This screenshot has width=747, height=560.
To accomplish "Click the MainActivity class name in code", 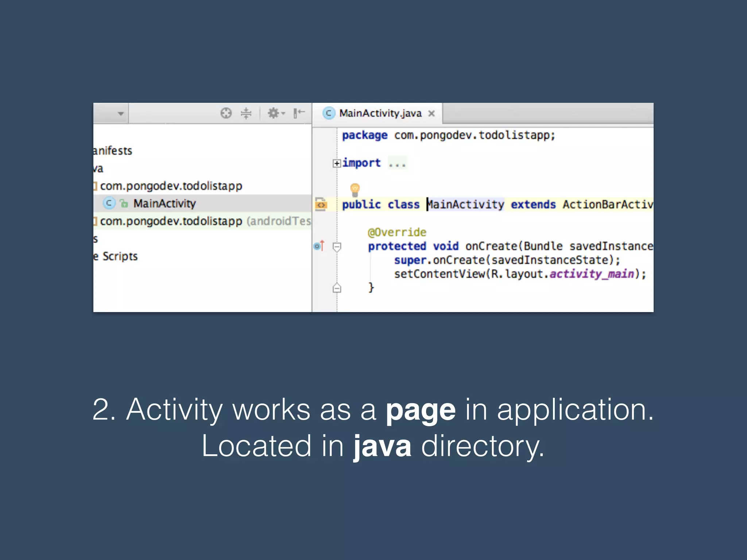I will pyautogui.click(x=466, y=205).
